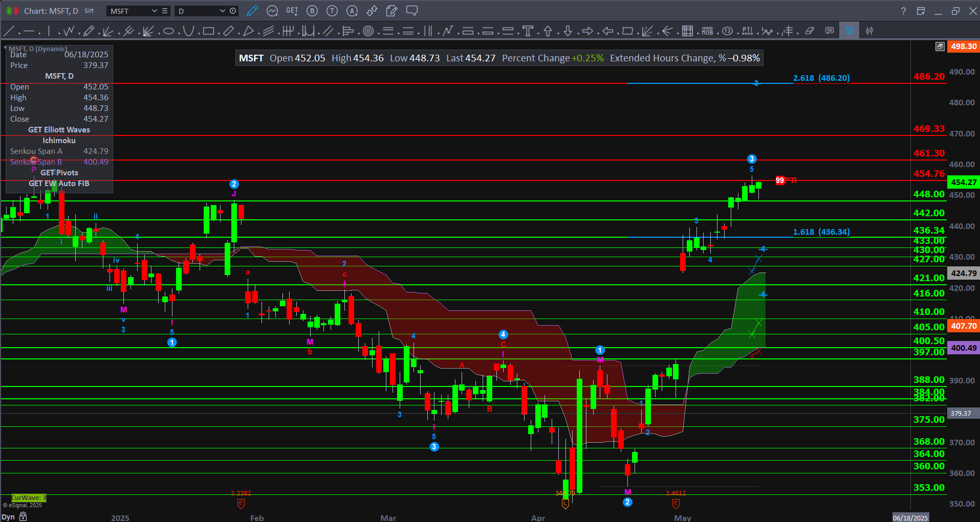Click the T trade button

(332, 11)
